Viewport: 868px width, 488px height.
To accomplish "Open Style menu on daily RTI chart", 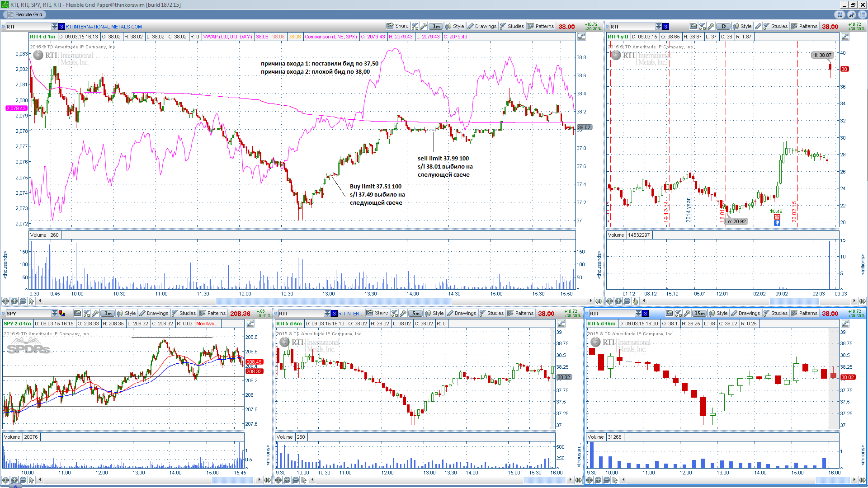I will click(742, 26).
